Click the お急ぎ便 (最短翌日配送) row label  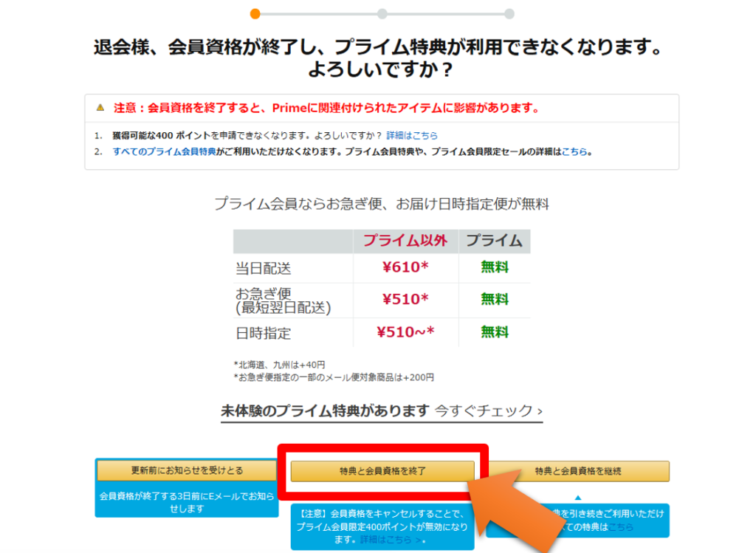click(283, 300)
